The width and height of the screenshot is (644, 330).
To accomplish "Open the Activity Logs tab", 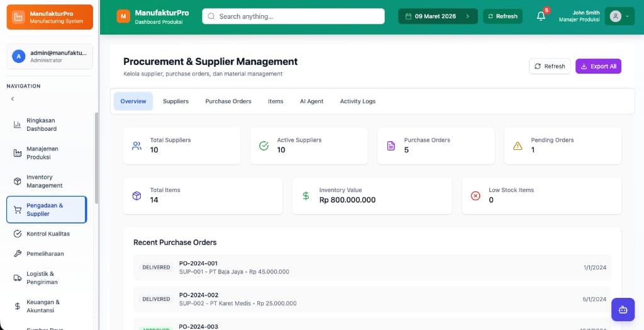I will (357, 101).
